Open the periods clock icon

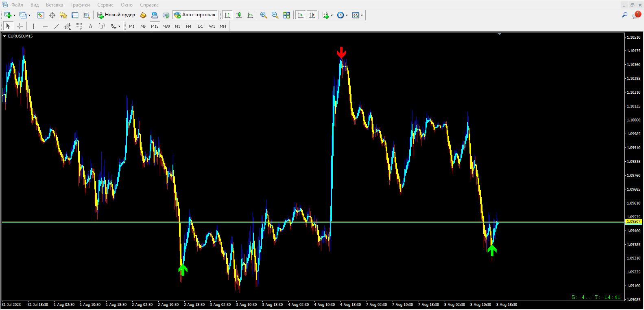pos(341,15)
